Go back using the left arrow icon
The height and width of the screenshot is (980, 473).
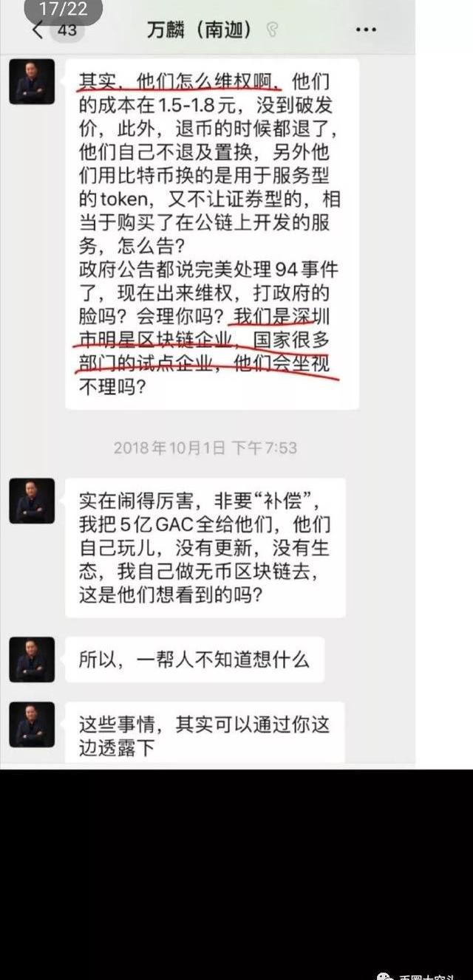click(38, 30)
